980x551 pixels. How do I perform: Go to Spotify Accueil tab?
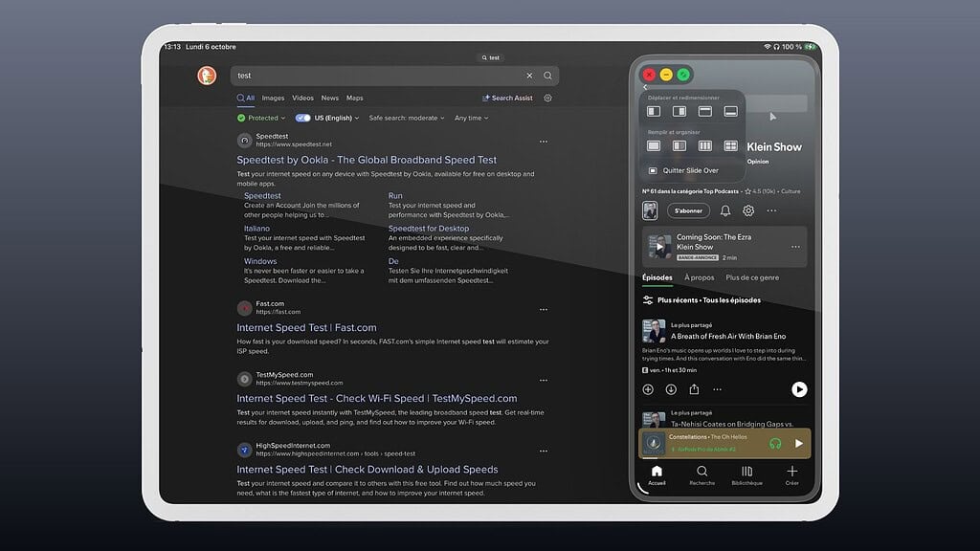[x=657, y=474]
